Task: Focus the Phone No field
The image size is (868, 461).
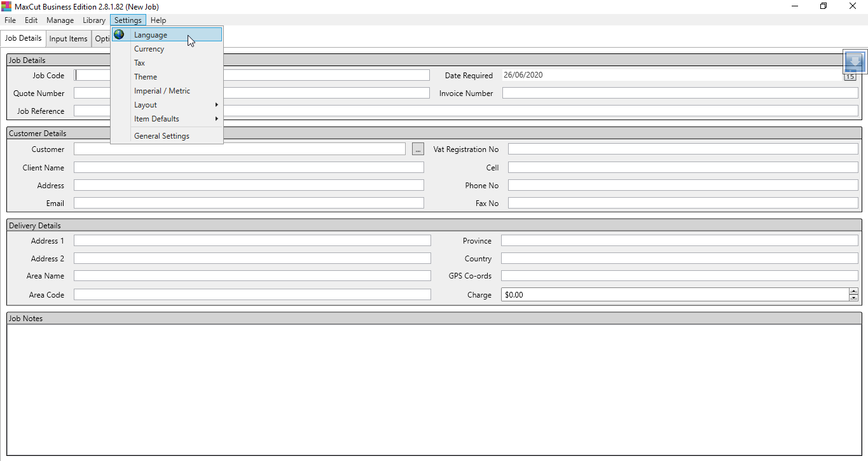Action: click(683, 185)
